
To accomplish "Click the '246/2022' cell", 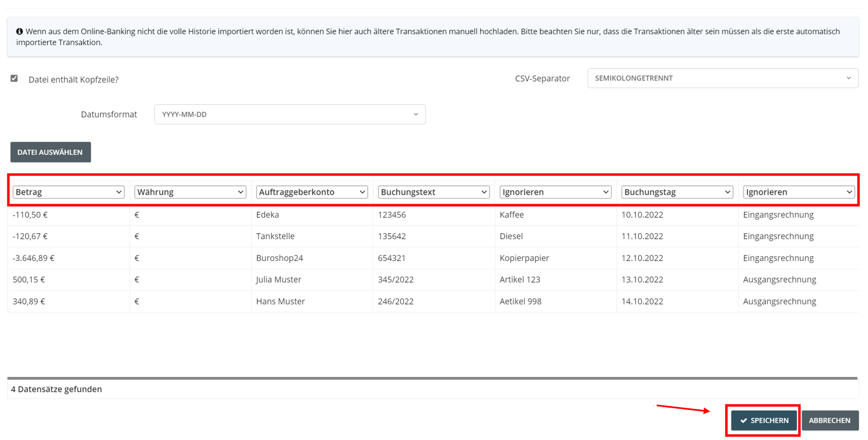I will pyautogui.click(x=434, y=301).
